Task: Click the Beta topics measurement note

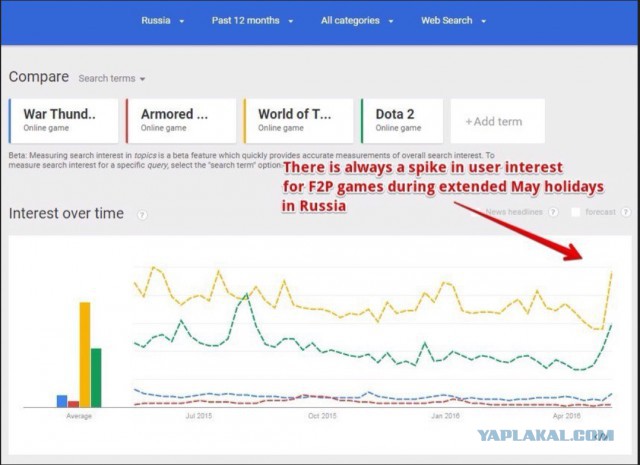Action: pos(251,160)
